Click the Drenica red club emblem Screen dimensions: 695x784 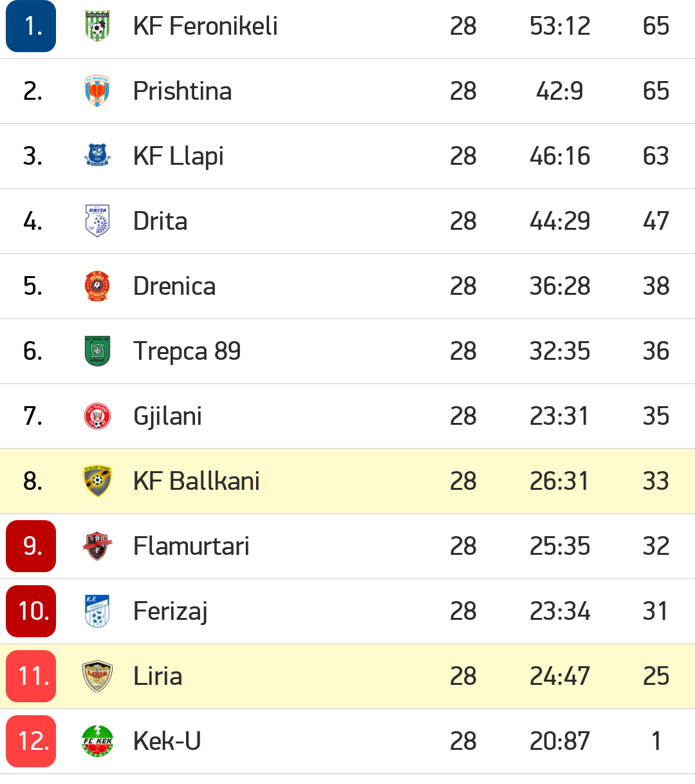[x=97, y=286]
